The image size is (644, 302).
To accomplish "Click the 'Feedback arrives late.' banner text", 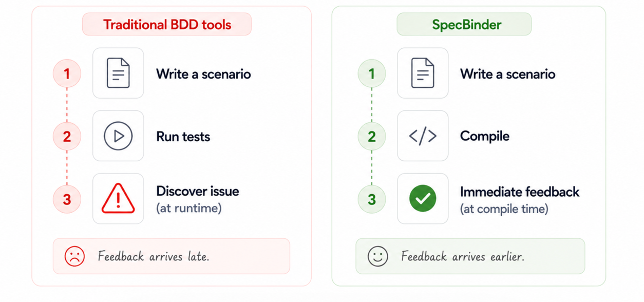I will click(154, 256).
